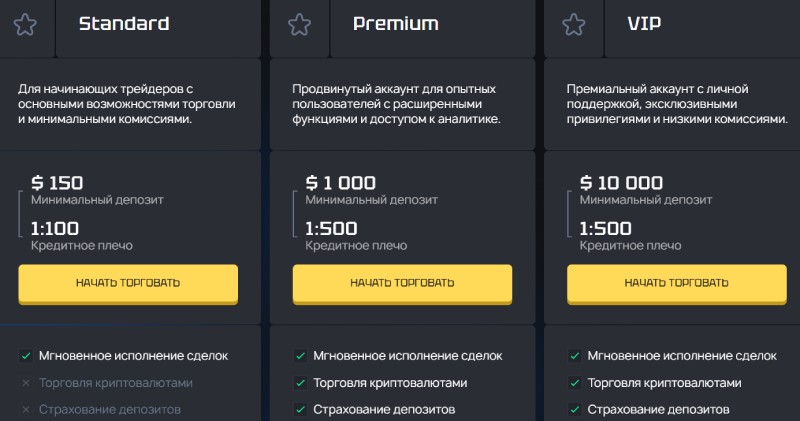Screen dimensions: 800x421
Task: Select the VIP plan title
Action: 643,24
